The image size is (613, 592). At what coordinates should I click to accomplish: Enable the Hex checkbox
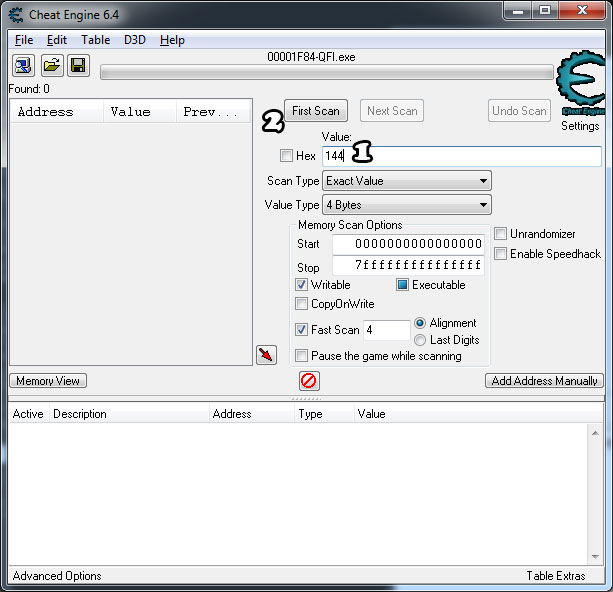(286, 156)
